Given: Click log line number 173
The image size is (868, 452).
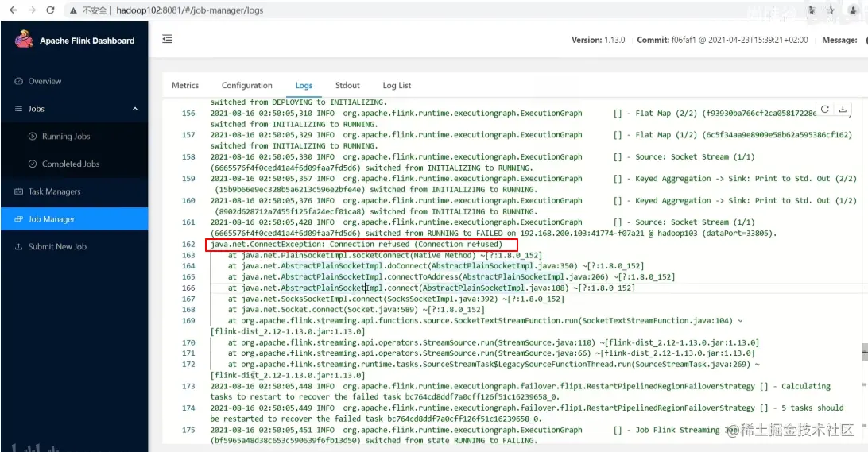Looking at the screenshot, I should click(x=188, y=386).
